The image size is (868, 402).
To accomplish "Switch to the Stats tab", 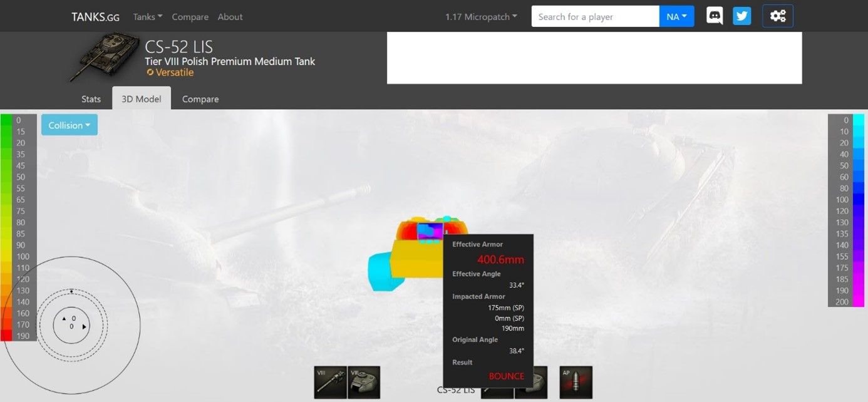I will click(91, 99).
